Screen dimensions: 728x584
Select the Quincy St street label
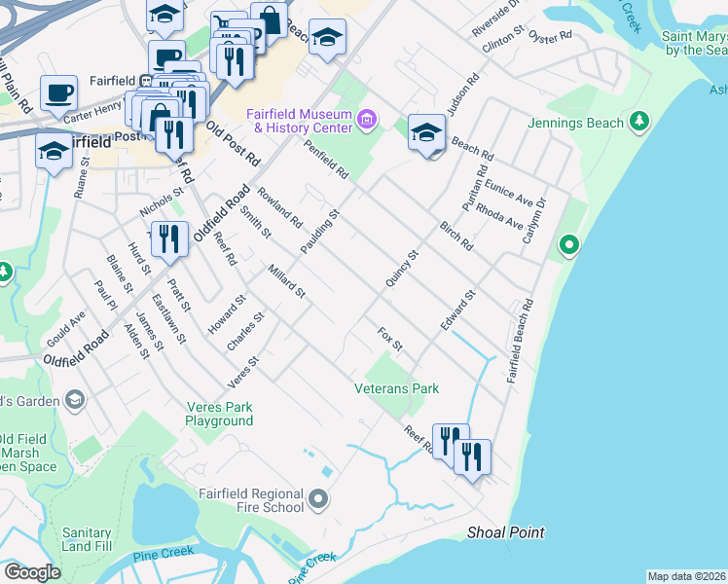(403, 269)
